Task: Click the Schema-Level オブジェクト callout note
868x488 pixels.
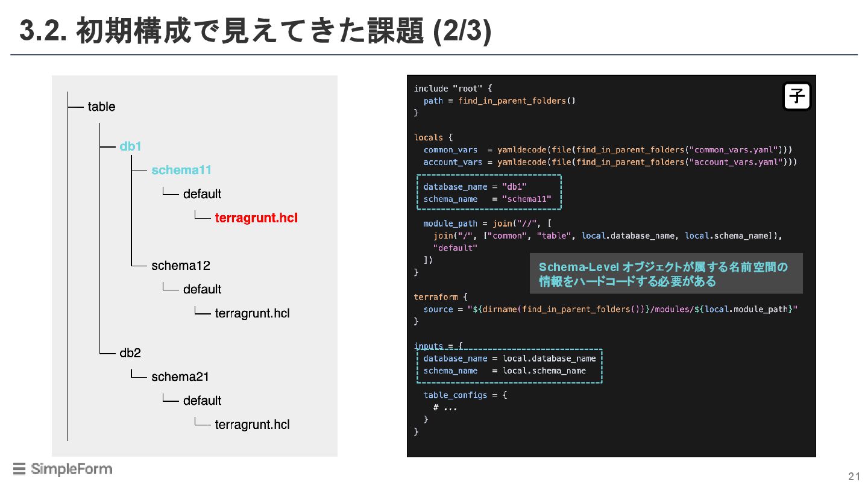Action: (x=666, y=274)
